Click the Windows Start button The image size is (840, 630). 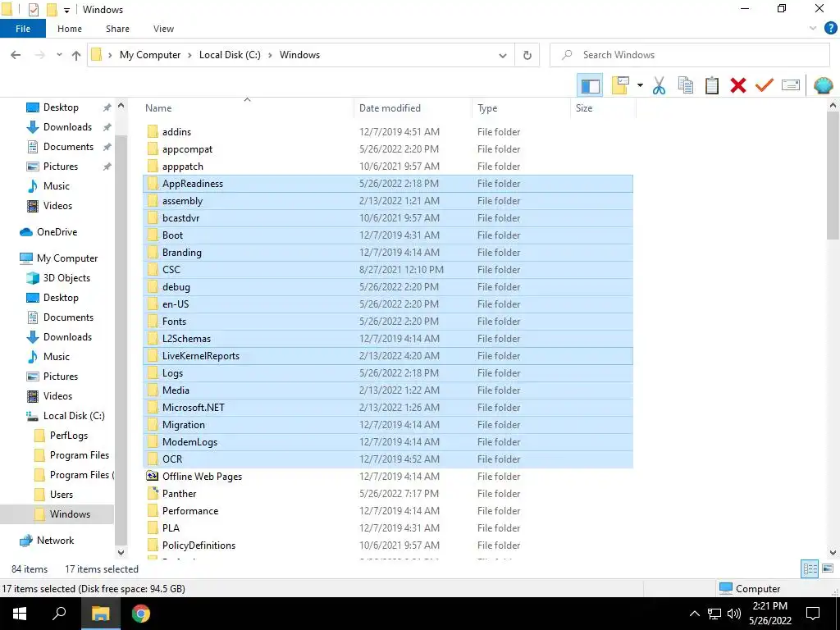[20, 614]
